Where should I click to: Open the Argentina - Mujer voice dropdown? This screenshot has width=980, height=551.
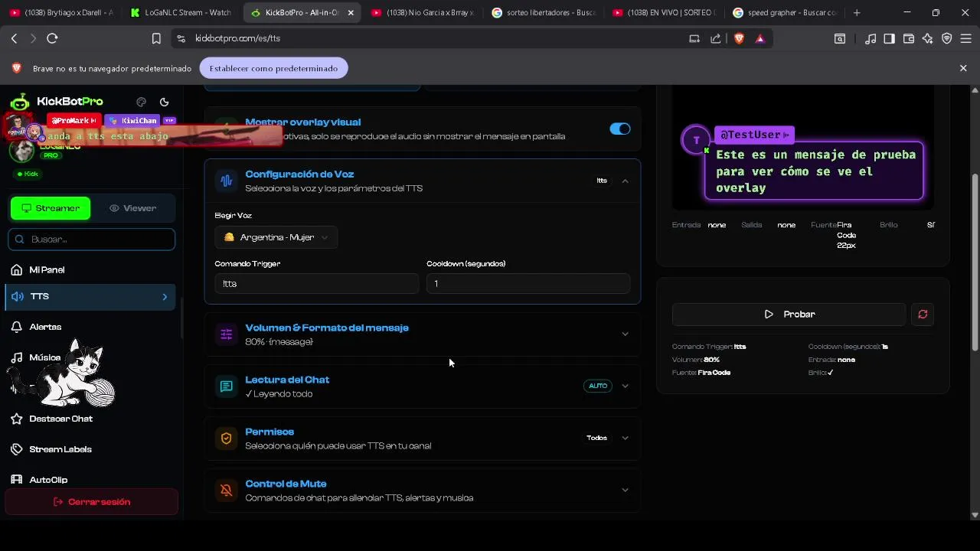coord(276,237)
